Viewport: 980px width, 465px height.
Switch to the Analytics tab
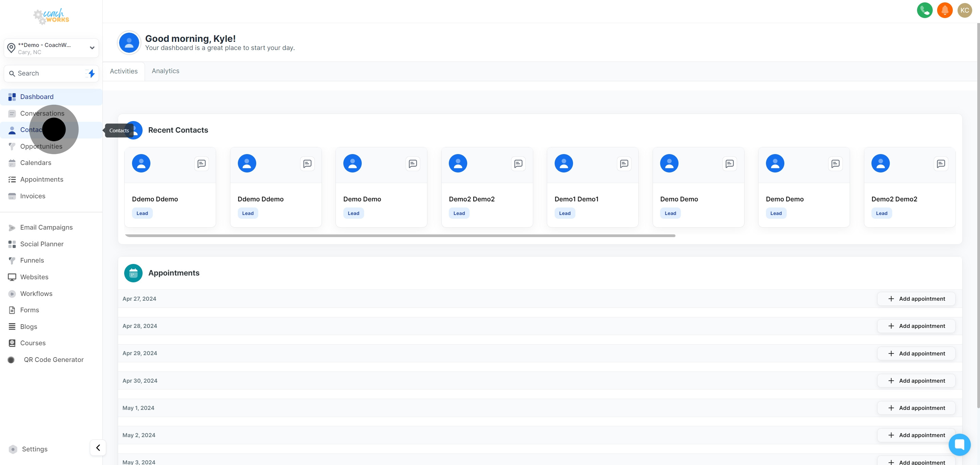[165, 71]
